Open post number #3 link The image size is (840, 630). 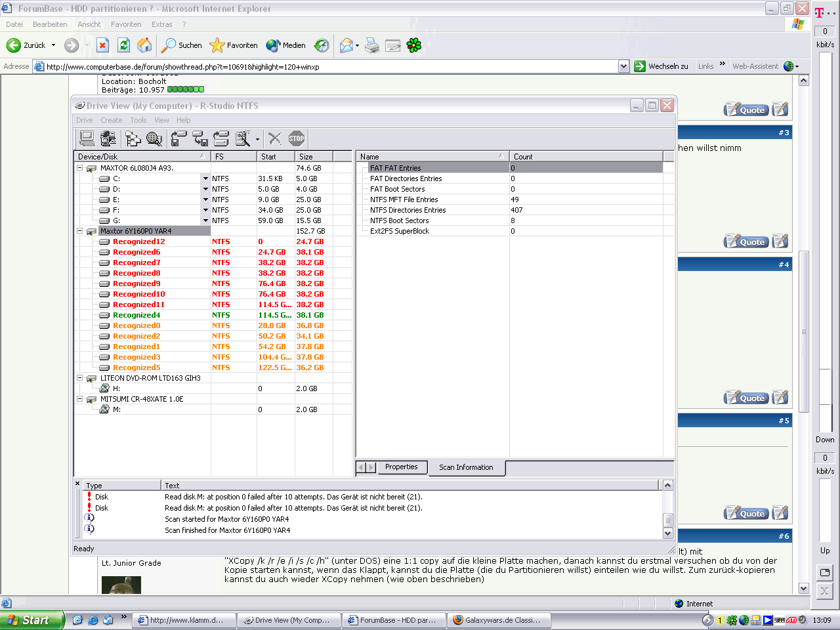(x=784, y=133)
